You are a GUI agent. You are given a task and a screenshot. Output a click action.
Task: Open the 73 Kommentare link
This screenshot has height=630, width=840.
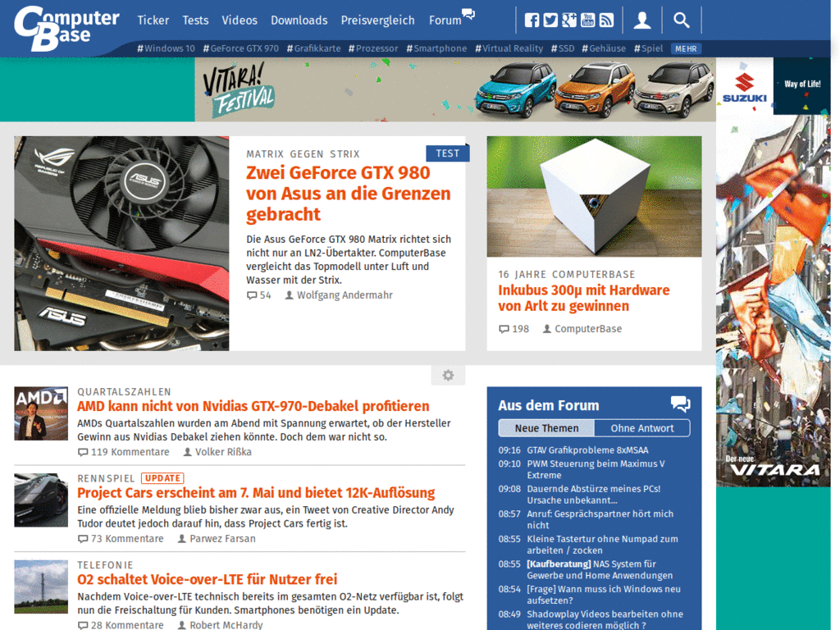121,538
